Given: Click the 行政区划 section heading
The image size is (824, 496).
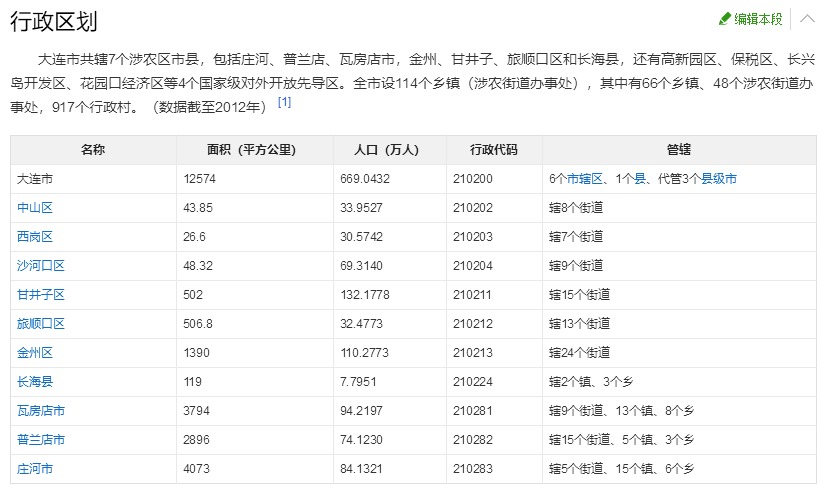Looking at the screenshot, I should (x=54, y=22).
